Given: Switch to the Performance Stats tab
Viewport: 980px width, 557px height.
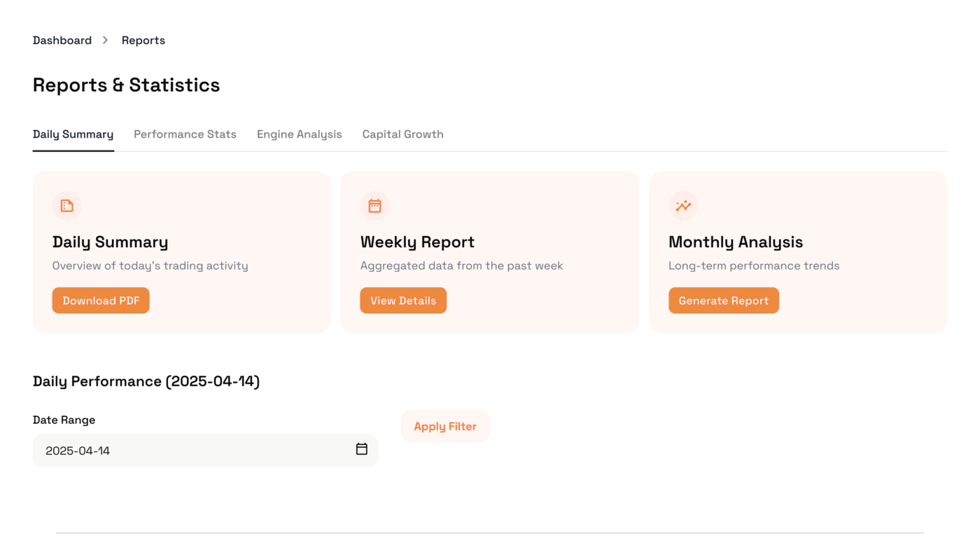Looking at the screenshot, I should pos(185,134).
